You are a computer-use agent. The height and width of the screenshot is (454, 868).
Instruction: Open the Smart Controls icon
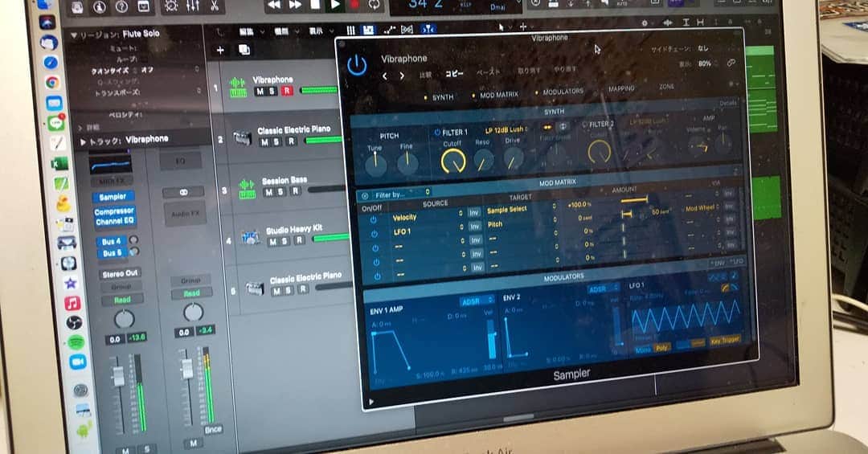(171, 6)
